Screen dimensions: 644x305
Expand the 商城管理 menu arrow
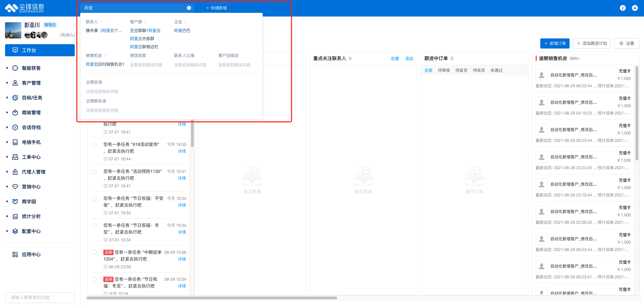pyautogui.click(x=7, y=113)
